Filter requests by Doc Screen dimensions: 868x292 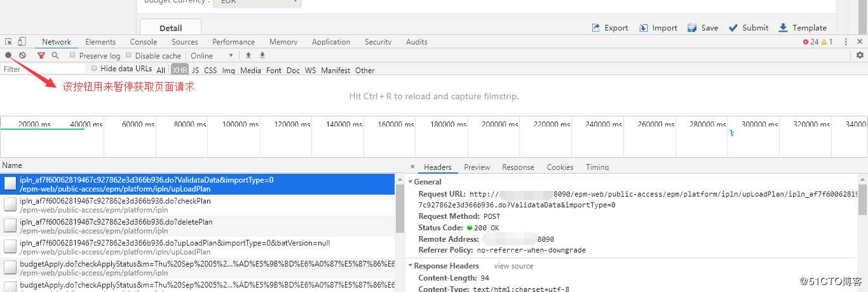[x=293, y=70]
